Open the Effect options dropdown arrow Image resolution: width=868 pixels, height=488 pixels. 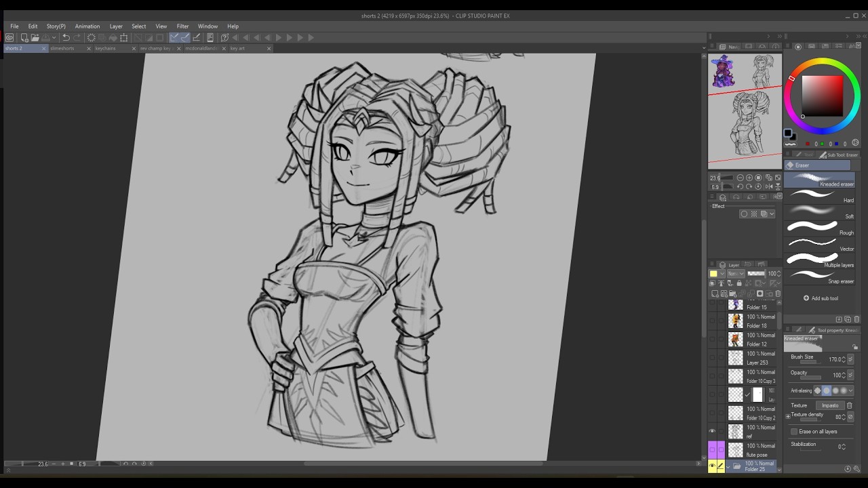coord(772,214)
